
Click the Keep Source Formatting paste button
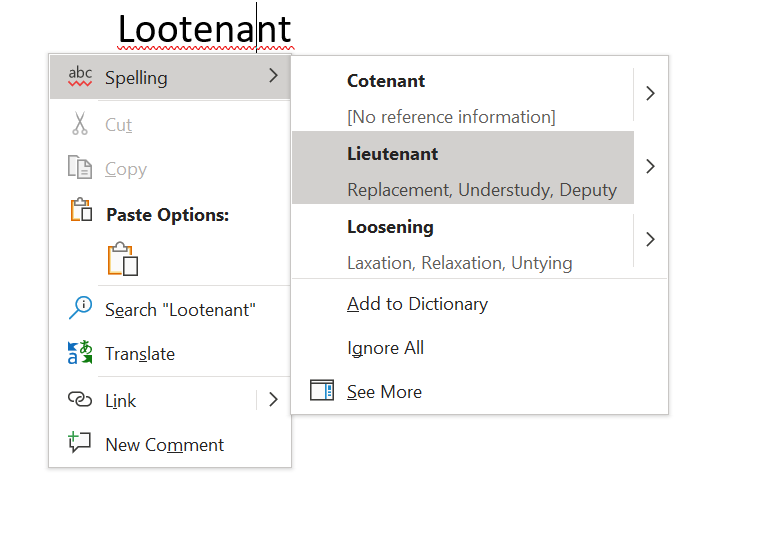pyautogui.click(x=123, y=259)
